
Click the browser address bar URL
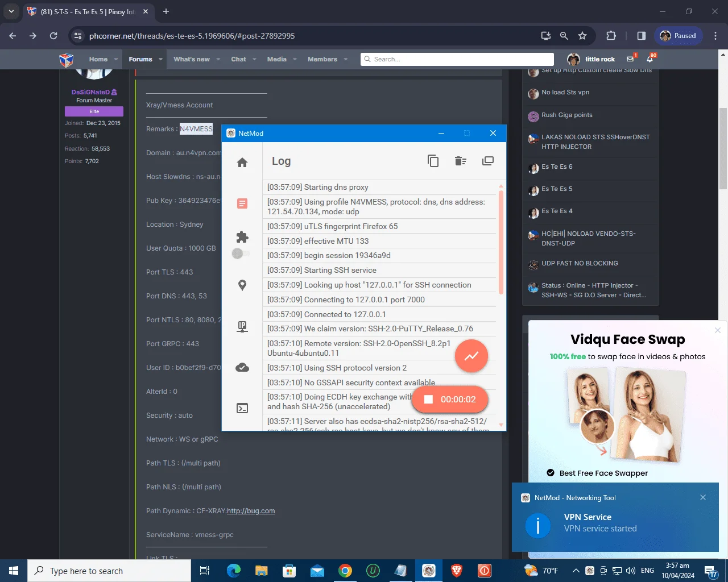click(x=192, y=36)
